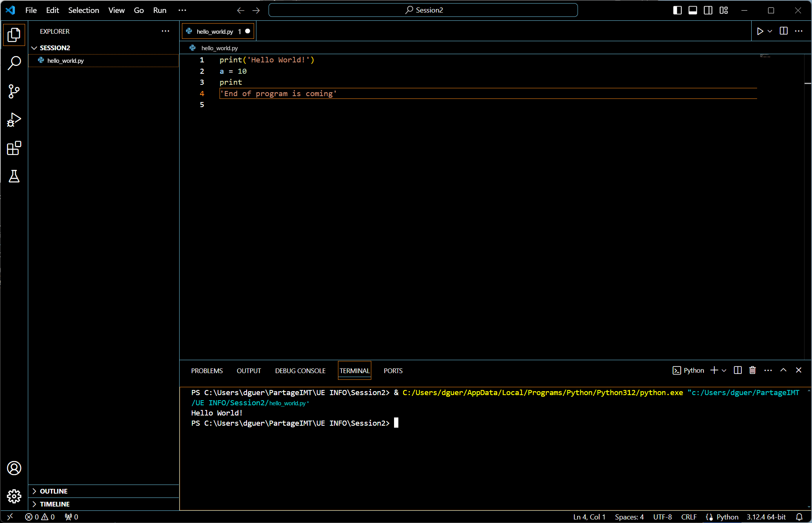Image resolution: width=812 pixels, height=523 pixels.
Task: Click Spaces: 4 indentation setting
Action: pyautogui.click(x=629, y=517)
